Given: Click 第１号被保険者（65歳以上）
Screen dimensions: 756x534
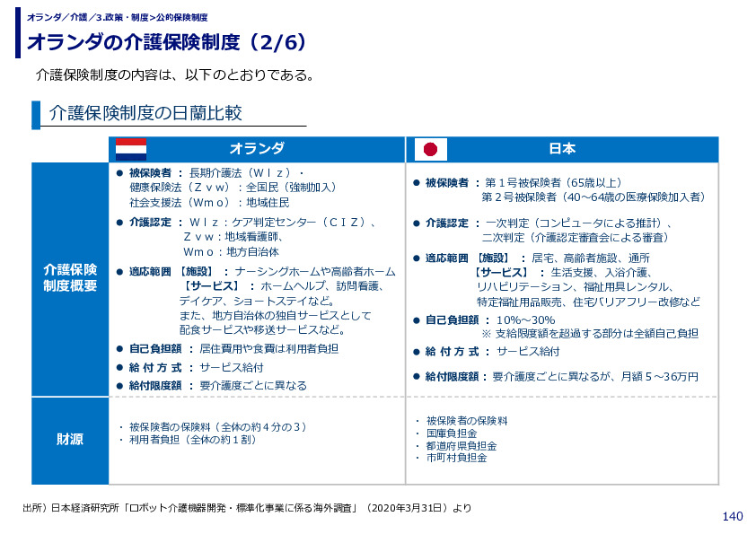Looking at the screenshot, I should point(553,183).
